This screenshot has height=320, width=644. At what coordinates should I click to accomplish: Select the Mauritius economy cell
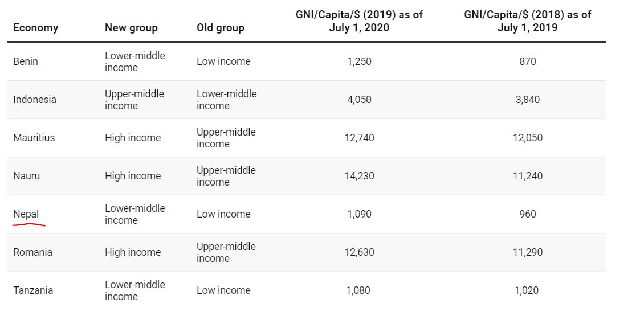tap(34, 138)
